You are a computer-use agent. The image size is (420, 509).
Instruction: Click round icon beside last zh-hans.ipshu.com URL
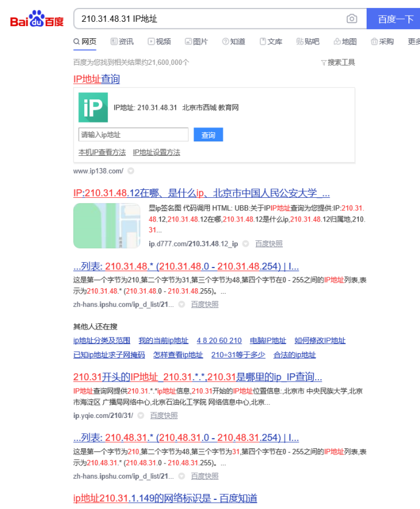(x=181, y=476)
